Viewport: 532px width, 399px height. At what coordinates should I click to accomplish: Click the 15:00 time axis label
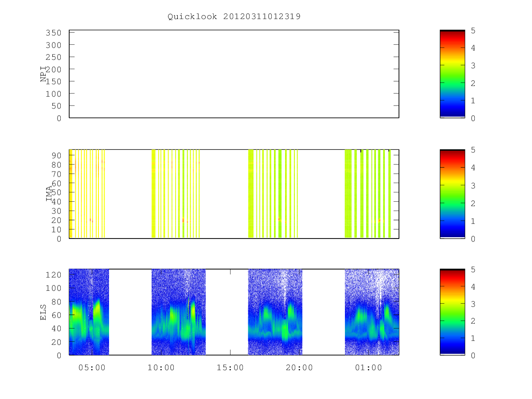(x=230, y=367)
